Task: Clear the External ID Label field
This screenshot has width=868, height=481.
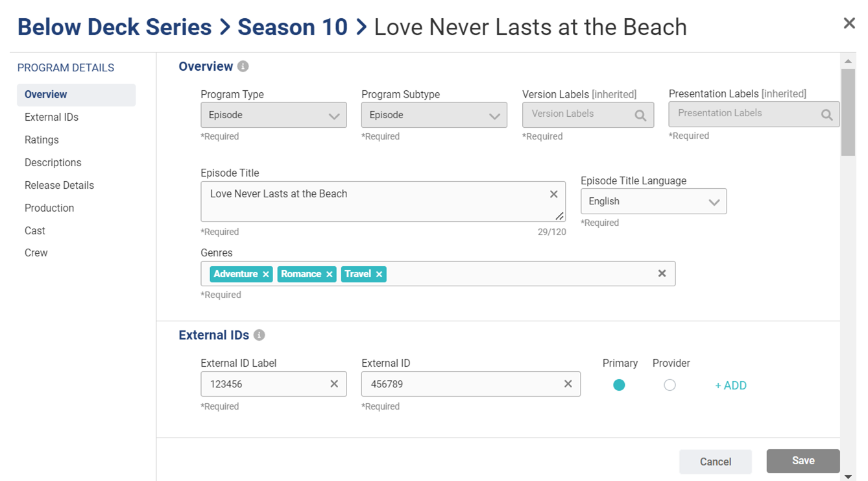Action: click(334, 384)
